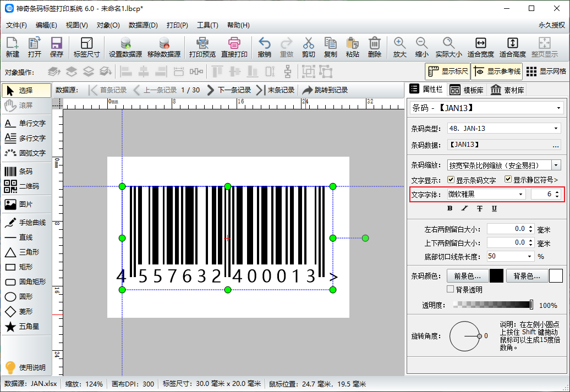This screenshot has height=392, width=570.
Task: Open the 编辑(E) menu
Action: (x=46, y=25)
